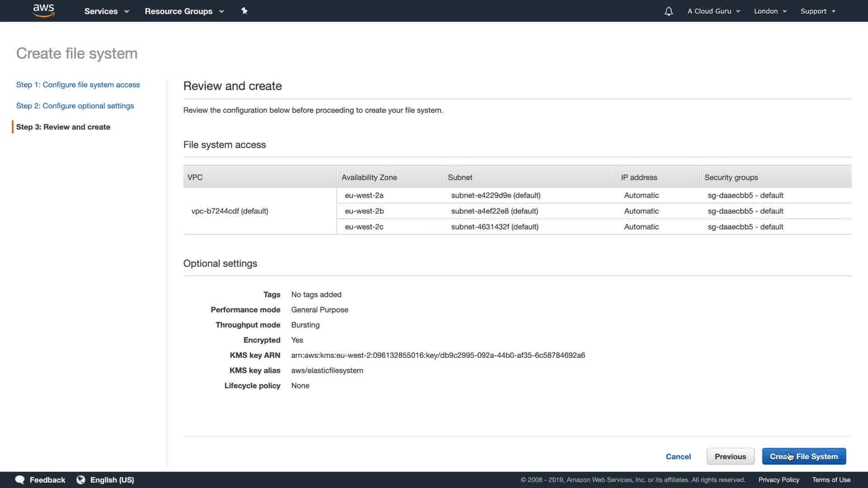Click the Availability Zone column header
The width and height of the screenshot is (868, 488).
pos(369,178)
